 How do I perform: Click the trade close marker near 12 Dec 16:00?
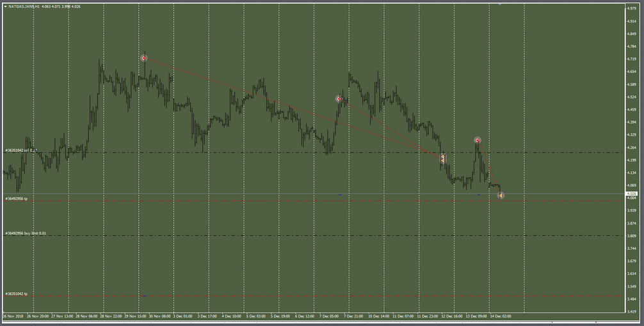[443, 159]
